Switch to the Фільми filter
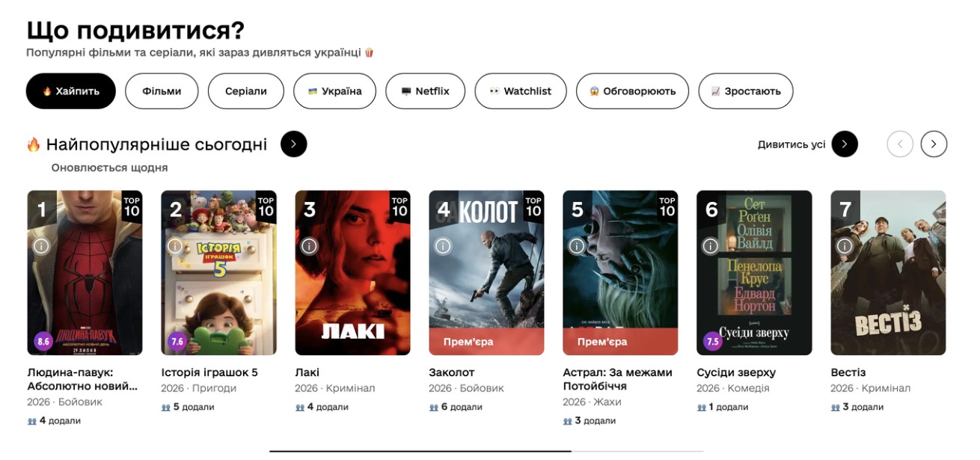 coord(162,91)
